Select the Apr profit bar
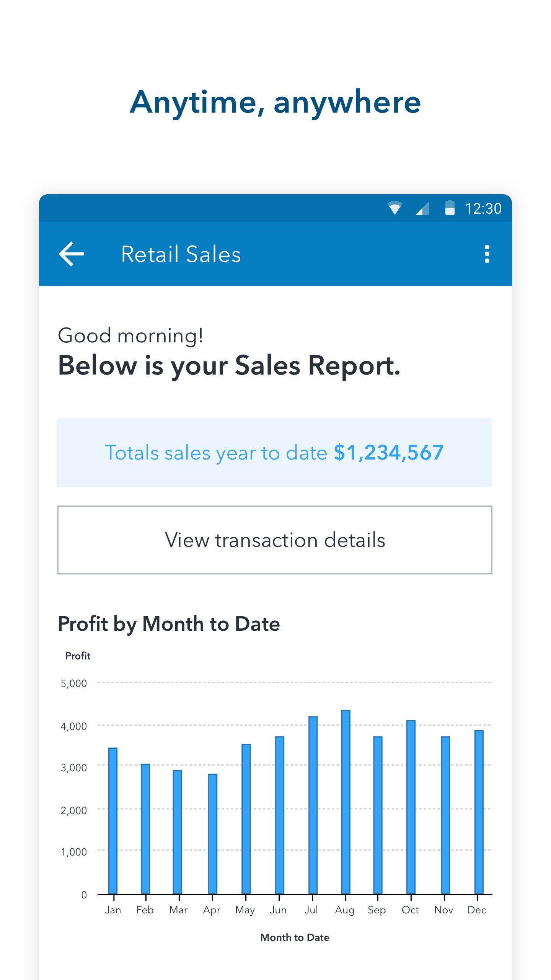The height and width of the screenshot is (980, 551). pos(213,834)
